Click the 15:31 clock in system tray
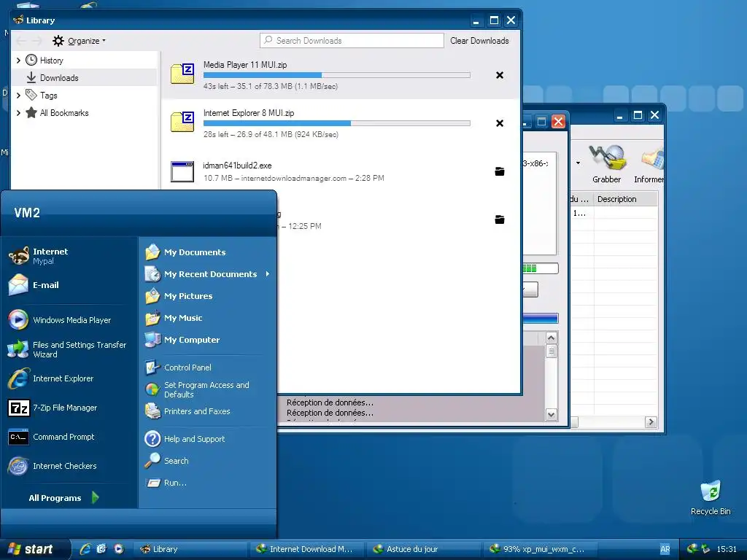Image resolution: width=747 pixels, height=560 pixels. pyautogui.click(x=727, y=549)
